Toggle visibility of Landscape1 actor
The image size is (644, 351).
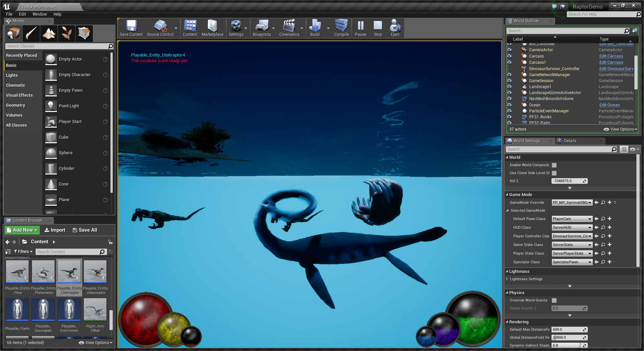click(x=509, y=86)
